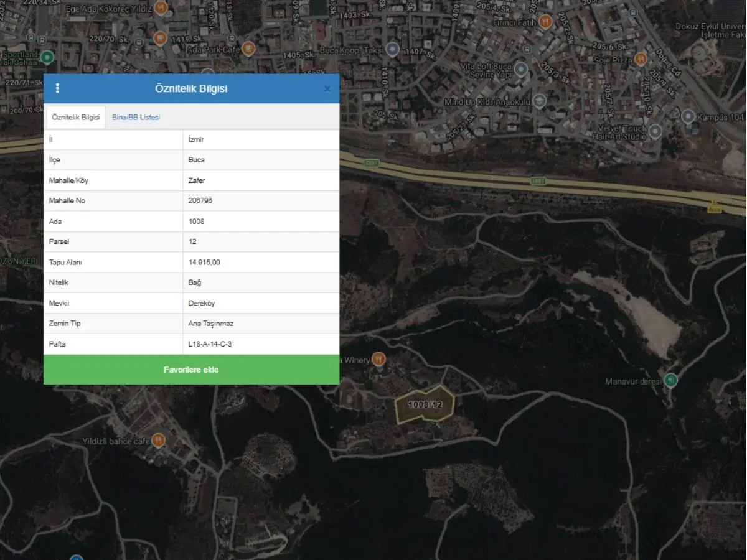This screenshot has width=747, height=560.
Task: Click the İzmir value in the İl row
Action: (x=196, y=139)
